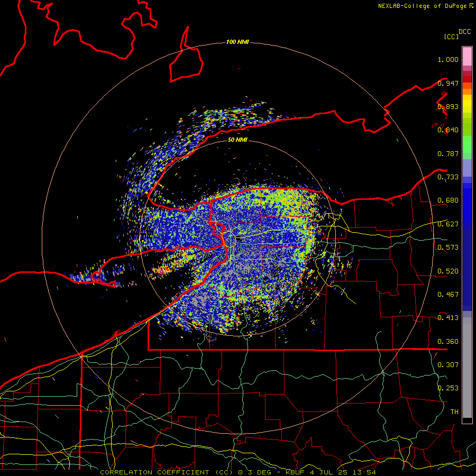476x476 pixels.
Task: Click the 0.307 color scale value
Action: [x=448, y=365]
